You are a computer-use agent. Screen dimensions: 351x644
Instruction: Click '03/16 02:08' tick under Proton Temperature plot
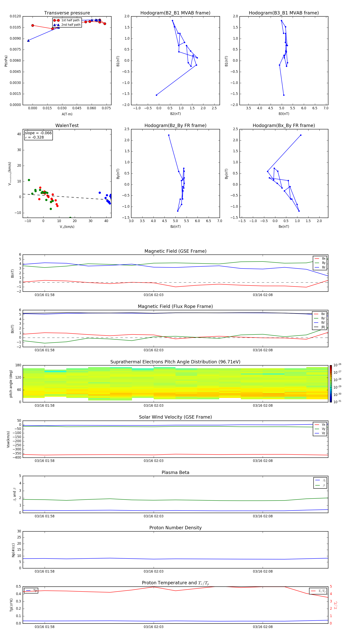tap(262, 627)
